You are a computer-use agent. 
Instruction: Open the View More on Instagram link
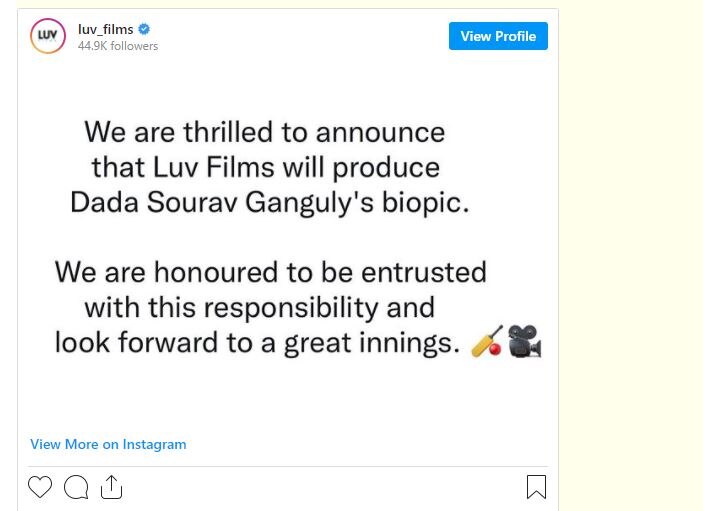click(x=108, y=444)
